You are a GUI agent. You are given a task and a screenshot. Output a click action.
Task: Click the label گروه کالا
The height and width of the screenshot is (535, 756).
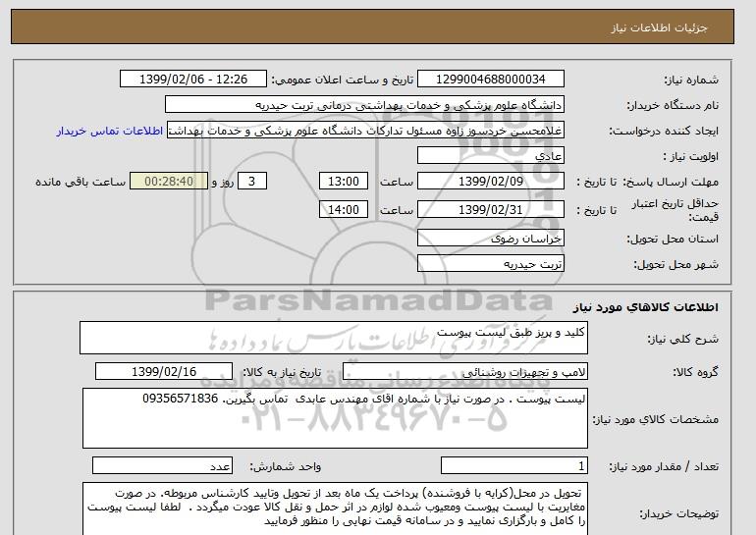click(x=695, y=372)
